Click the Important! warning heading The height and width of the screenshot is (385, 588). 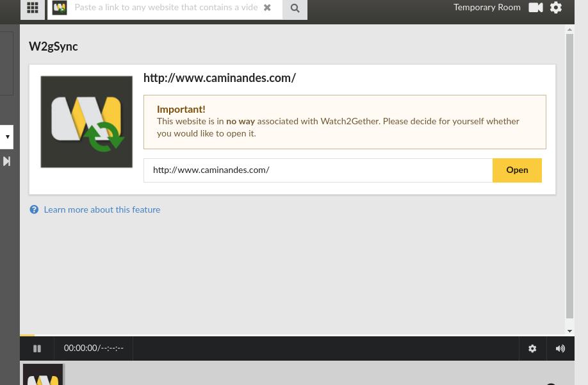click(181, 110)
